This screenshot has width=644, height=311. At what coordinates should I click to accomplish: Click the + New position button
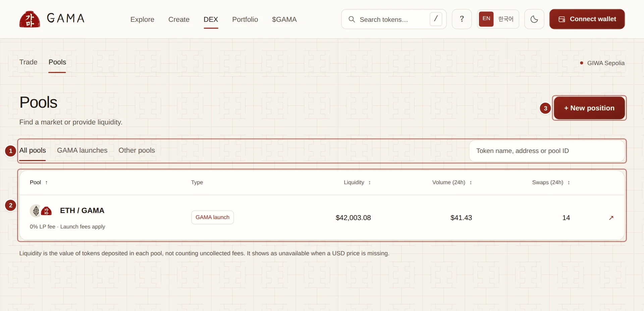tap(589, 108)
